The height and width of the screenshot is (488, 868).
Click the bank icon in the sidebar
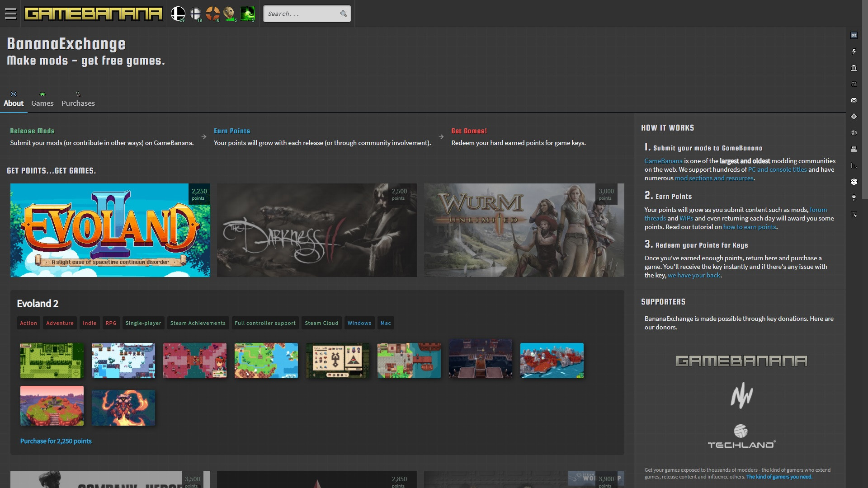pyautogui.click(x=854, y=68)
